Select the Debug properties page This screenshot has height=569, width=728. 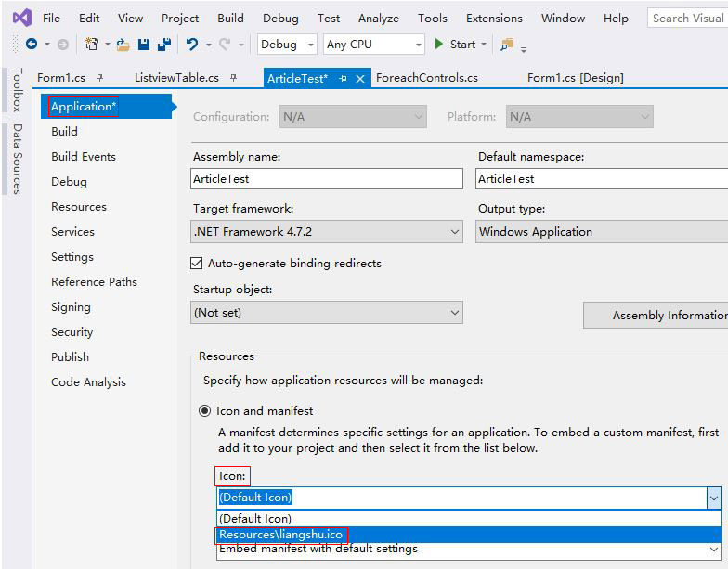tap(69, 182)
